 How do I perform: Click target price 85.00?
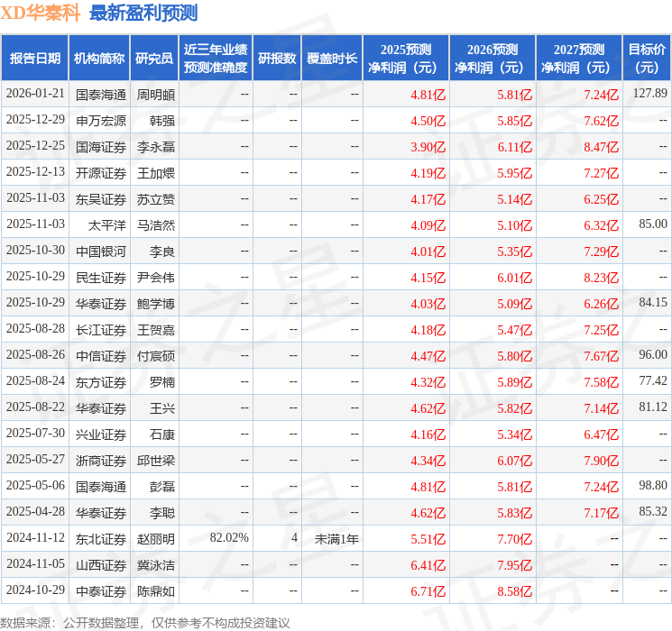653,224
